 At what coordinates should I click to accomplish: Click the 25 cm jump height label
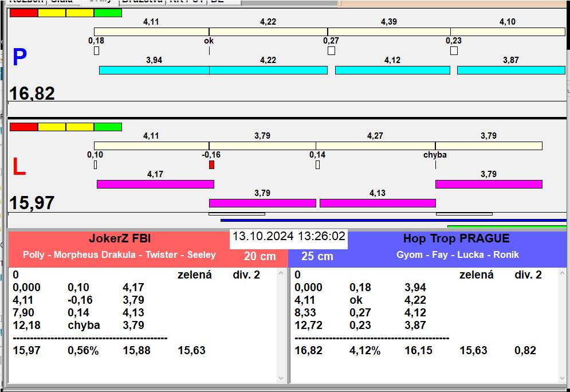(317, 256)
